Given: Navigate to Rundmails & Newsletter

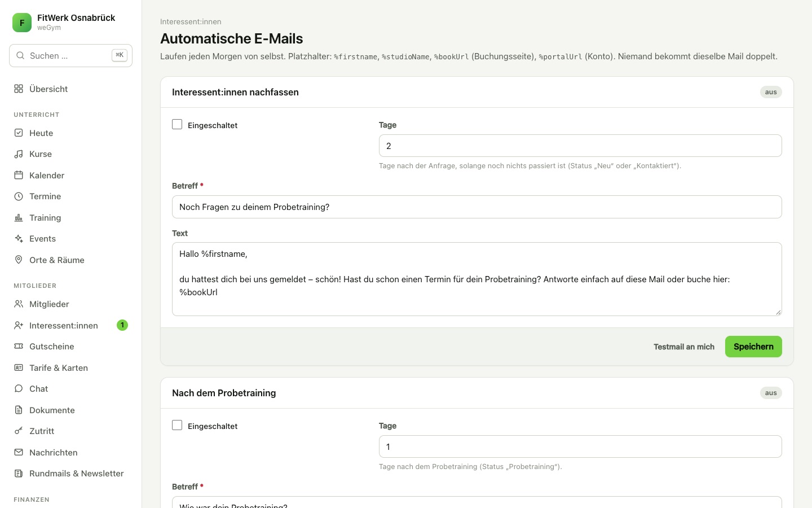Looking at the screenshot, I should 71,474.
